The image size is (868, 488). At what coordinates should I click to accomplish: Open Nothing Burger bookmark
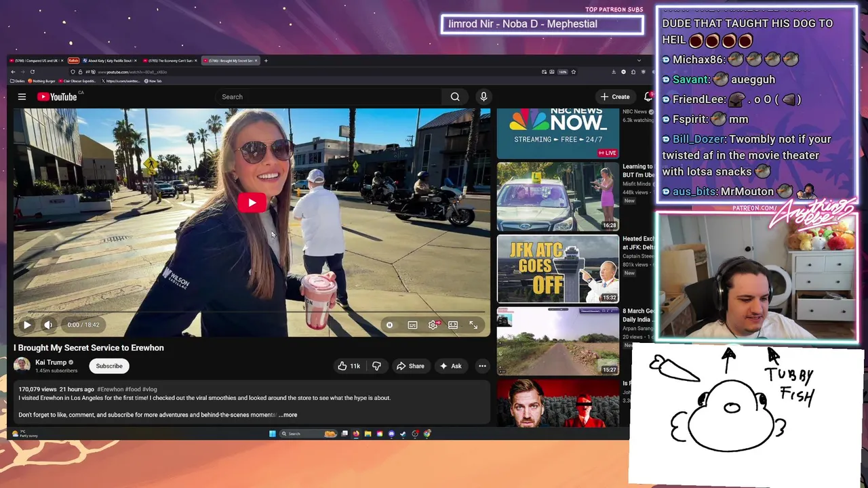pos(42,81)
